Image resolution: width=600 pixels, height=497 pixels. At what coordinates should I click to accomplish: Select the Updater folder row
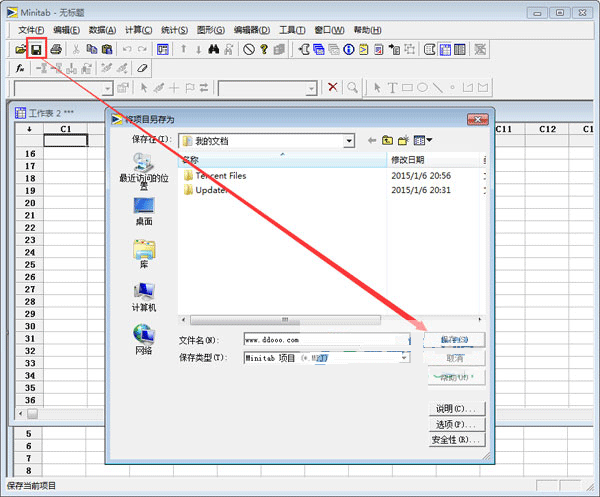pyautogui.click(x=206, y=190)
